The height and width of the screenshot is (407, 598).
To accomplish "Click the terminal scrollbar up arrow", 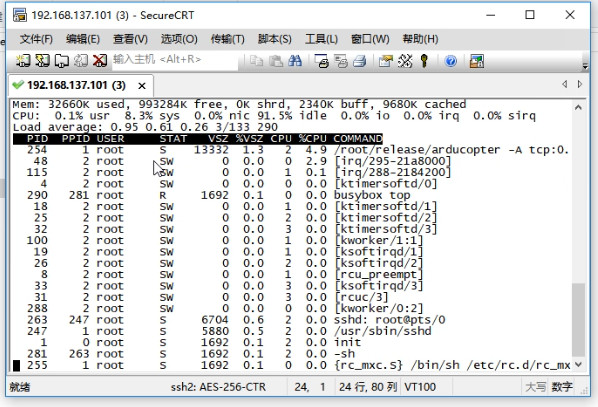I will [578, 108].
